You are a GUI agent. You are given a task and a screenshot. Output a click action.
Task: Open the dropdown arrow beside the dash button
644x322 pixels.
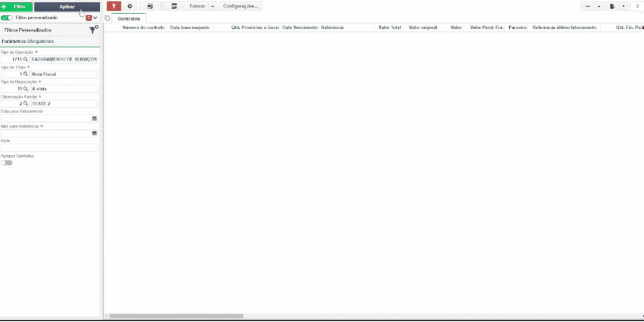coord(599,6)
